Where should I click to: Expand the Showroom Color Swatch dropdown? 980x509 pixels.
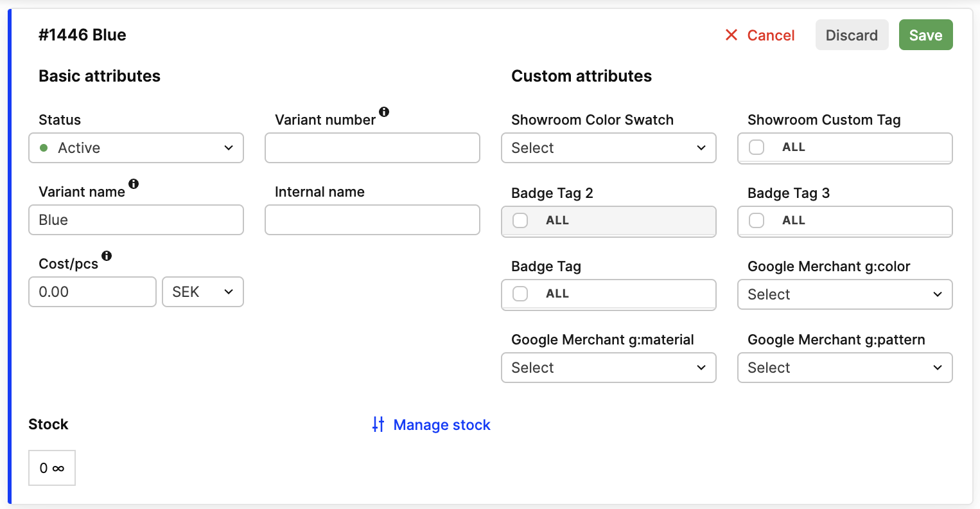point(608,148)
